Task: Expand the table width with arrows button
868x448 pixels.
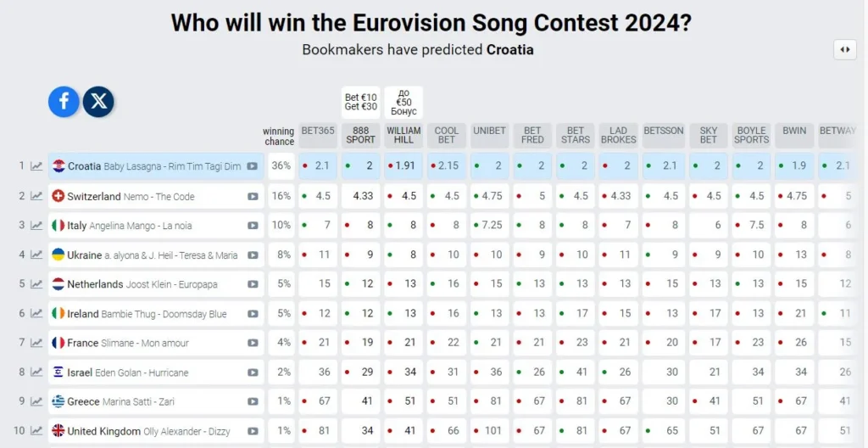Action: coord(844,49)
